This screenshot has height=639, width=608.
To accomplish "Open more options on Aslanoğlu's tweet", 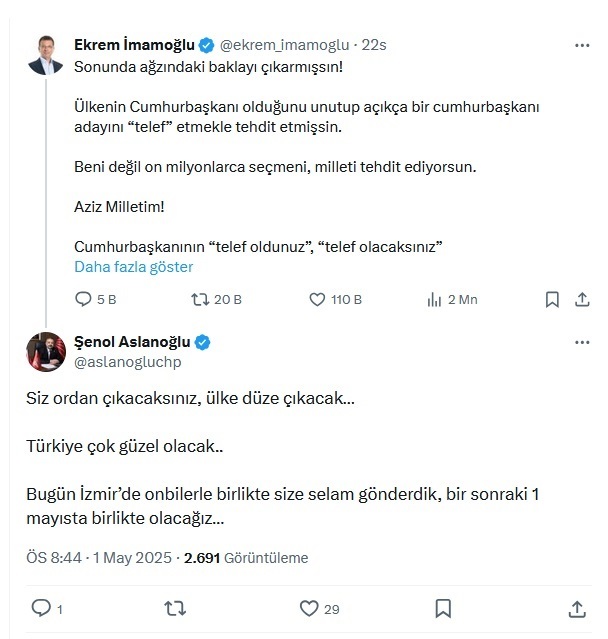I will click(581, 342).
